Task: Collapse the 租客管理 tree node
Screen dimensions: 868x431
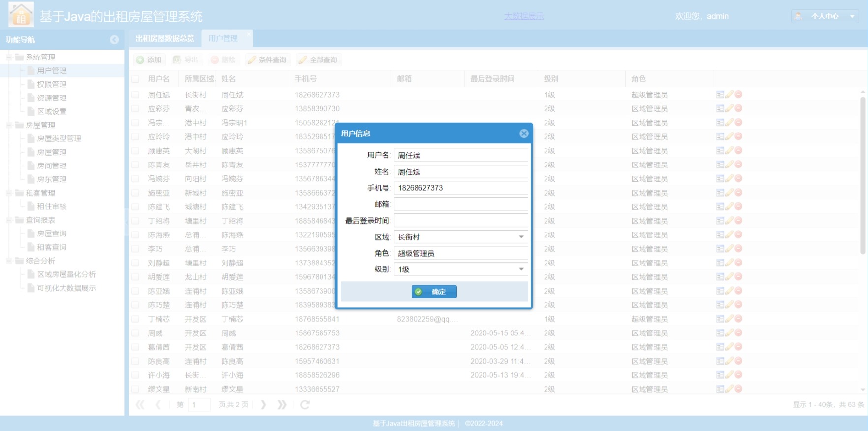Action: [9, 193]
